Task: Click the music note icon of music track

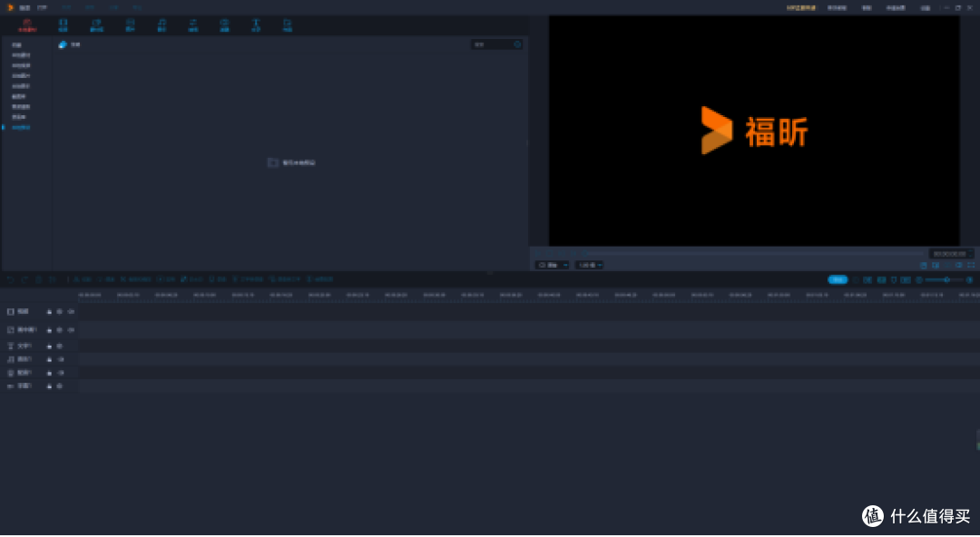Action: [x=10, y=359]
